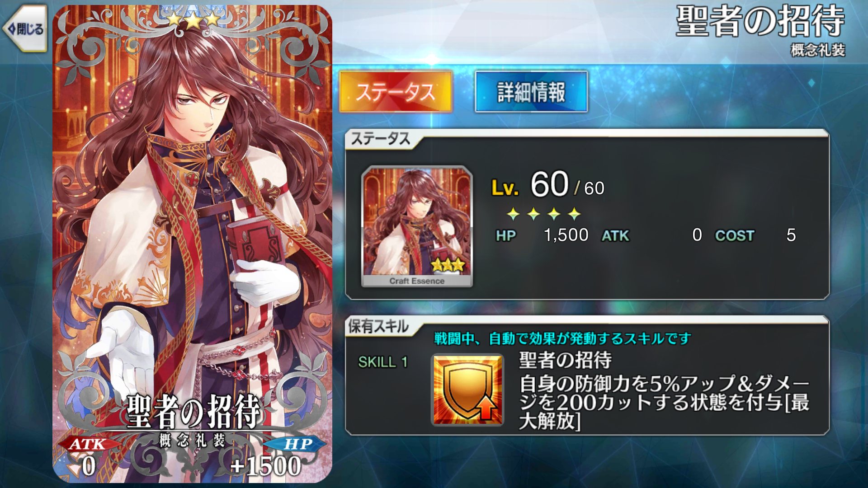Tap the three gold stars atop card
The height and width of the screenshot is (488, 868).
click(193, 19)
